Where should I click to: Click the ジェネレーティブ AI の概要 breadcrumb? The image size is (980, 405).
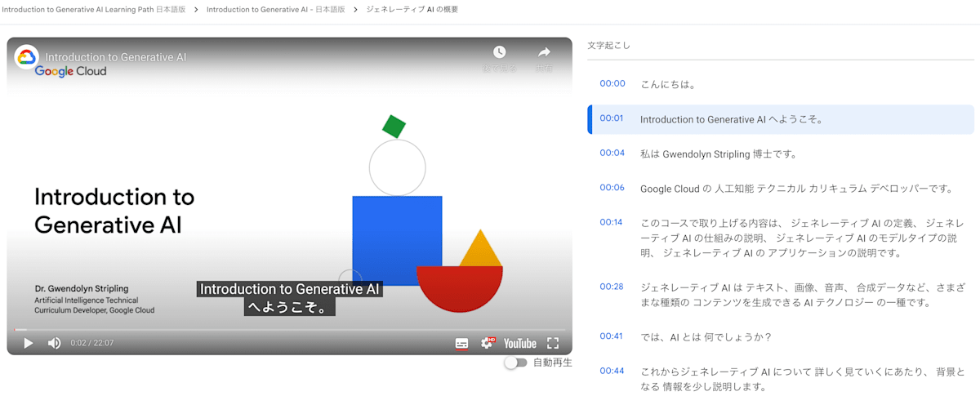(x=412, y=9)
